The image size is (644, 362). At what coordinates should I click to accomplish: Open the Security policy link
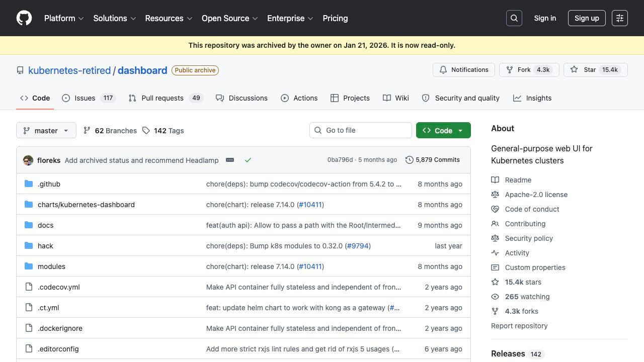point(529,238)
